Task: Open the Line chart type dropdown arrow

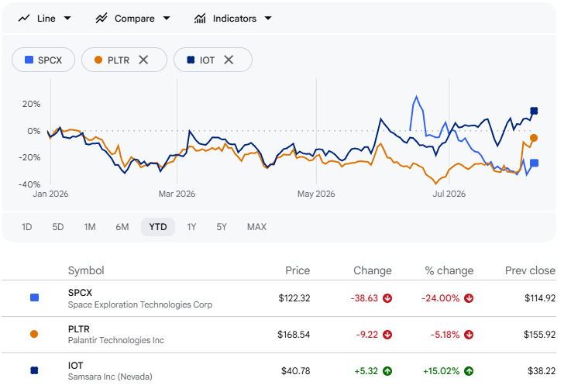Action: point(67,18)
